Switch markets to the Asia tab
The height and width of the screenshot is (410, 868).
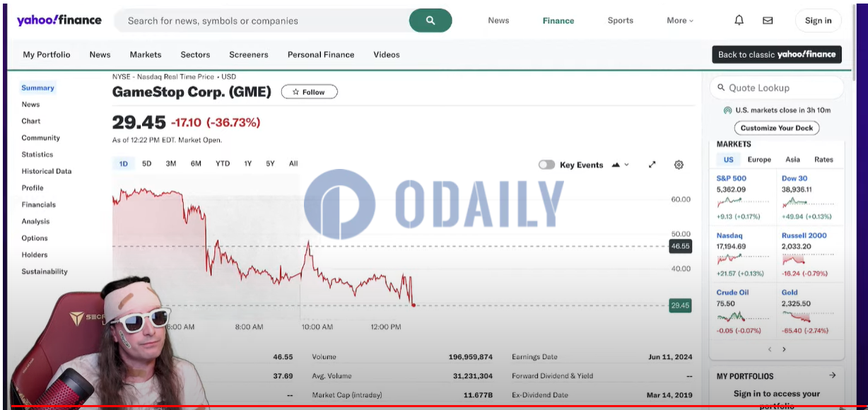click(x=793, y=160)
